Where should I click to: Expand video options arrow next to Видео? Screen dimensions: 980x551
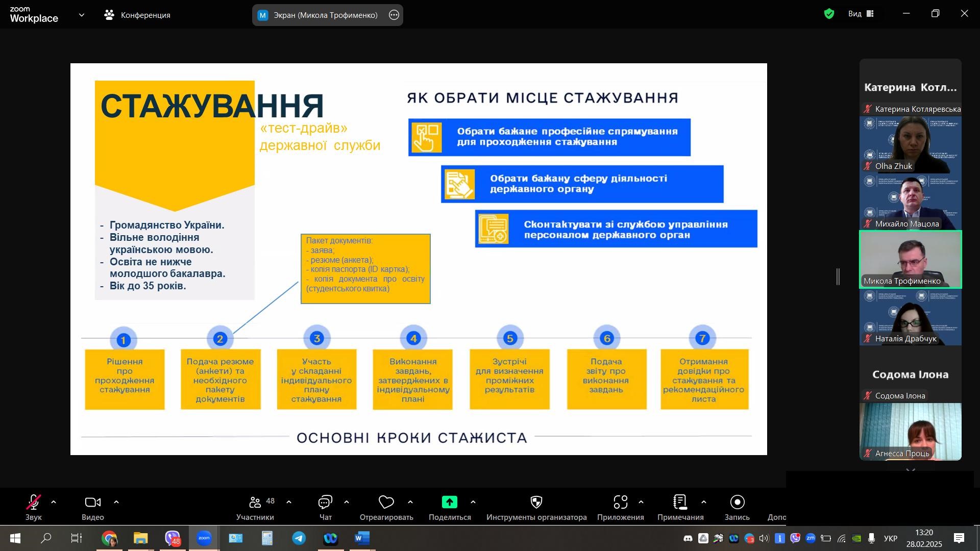pyautogui.click(x=116, y=503)
